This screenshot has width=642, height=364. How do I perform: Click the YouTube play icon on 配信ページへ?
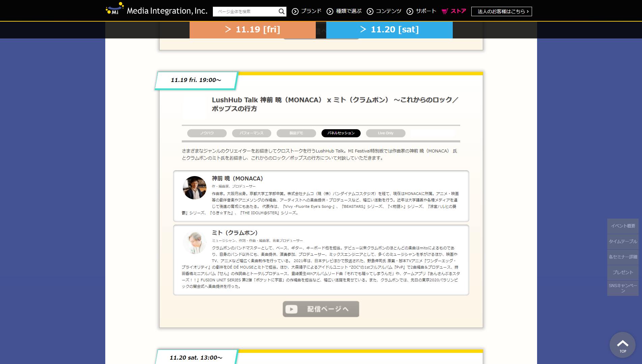coord(291,309)
